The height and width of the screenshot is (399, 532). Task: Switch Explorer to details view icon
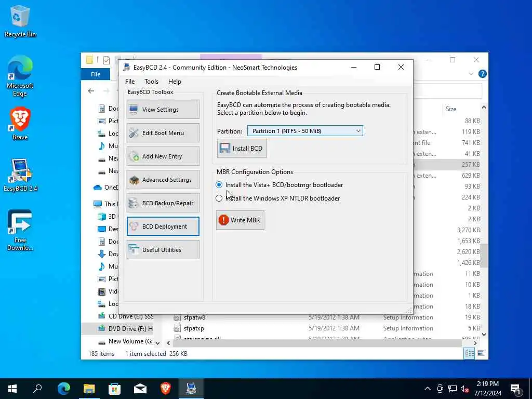(469, 353)
